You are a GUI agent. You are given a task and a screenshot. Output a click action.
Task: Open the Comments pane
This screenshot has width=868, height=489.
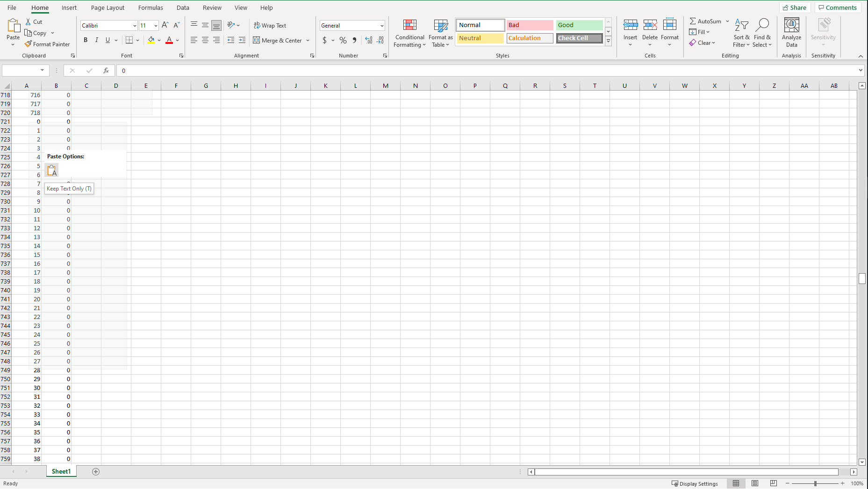[838, 7]
